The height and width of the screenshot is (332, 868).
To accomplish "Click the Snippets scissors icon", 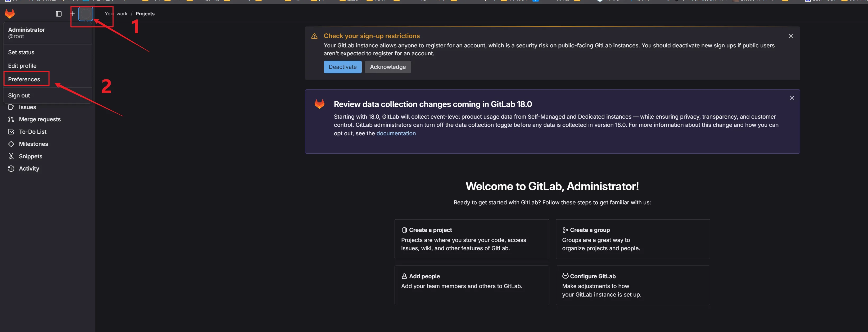I will pyautogui.click(x=11, y=156).
